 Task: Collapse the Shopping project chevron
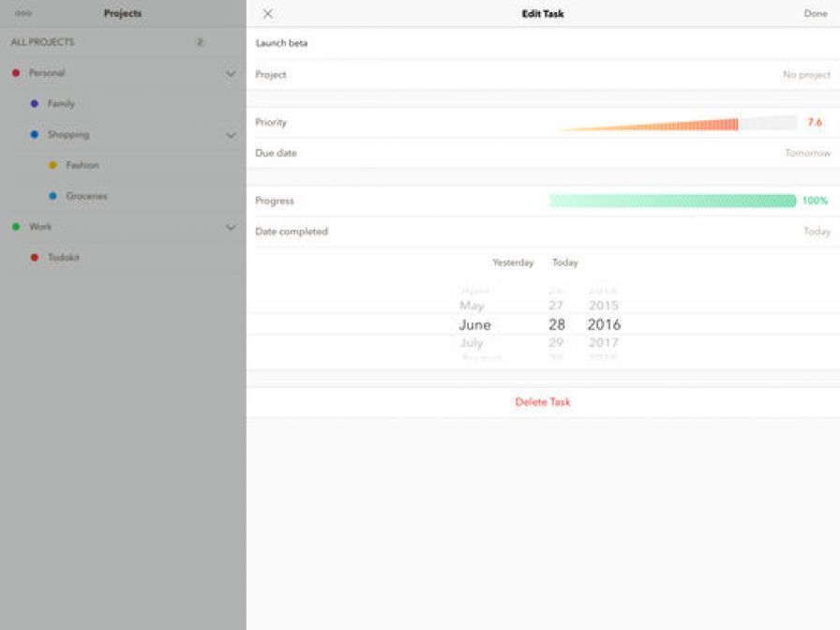click(x=231, y=135)
